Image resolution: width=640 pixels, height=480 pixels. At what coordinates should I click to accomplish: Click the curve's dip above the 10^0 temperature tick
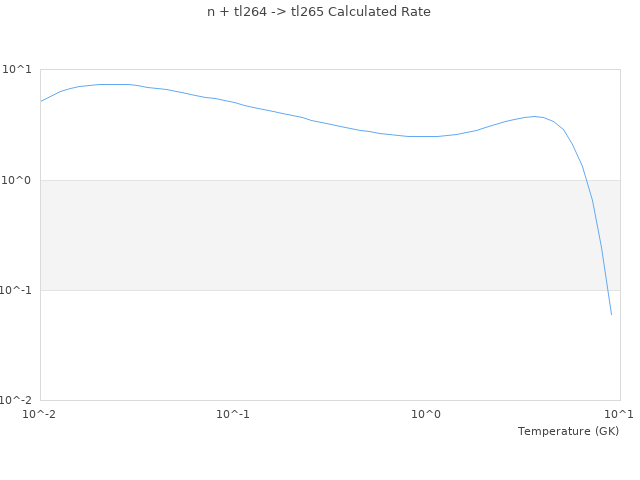(x=426, y=136)
